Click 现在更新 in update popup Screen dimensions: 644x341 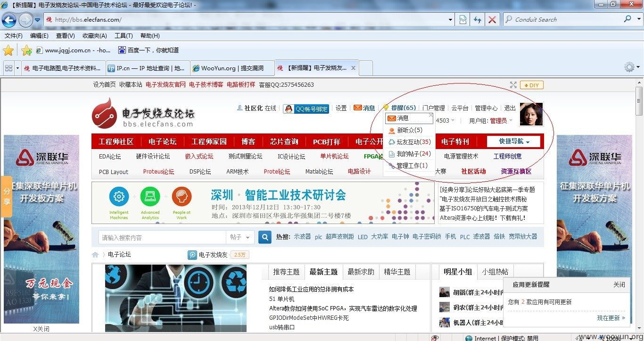611,318
